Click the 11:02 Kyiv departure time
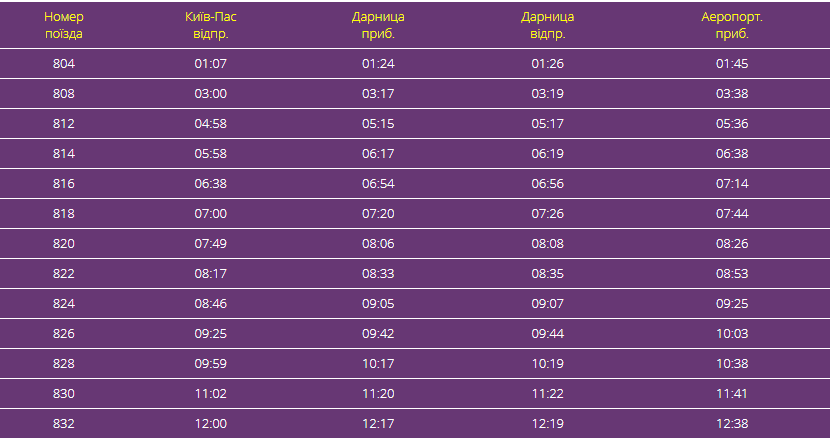830x438 pixels. [211, 394]
